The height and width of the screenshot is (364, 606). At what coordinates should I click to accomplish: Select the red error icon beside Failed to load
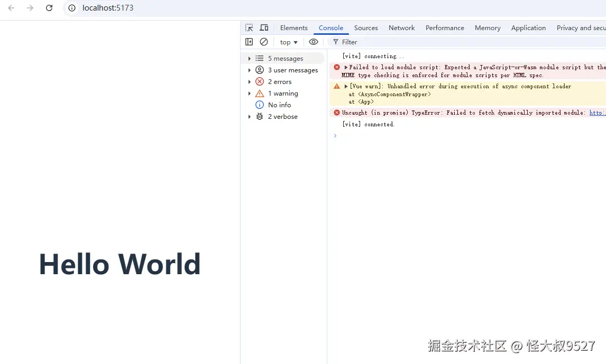point(337,67)
